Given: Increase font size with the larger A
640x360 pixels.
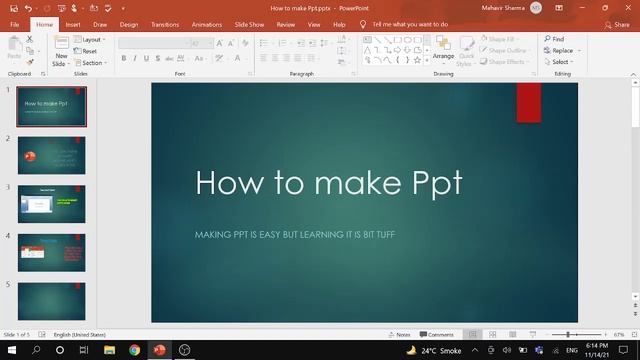Looking at the screenshot, I should pos(220,43).
